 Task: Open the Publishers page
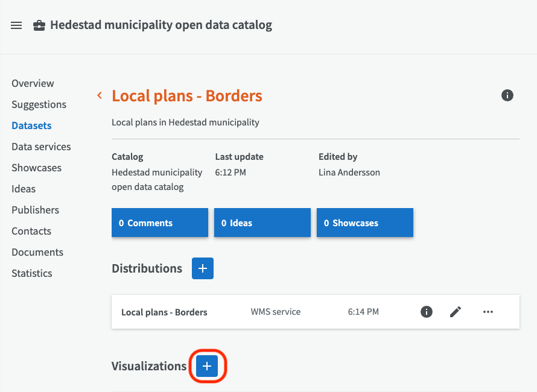(x=35, y=210)
